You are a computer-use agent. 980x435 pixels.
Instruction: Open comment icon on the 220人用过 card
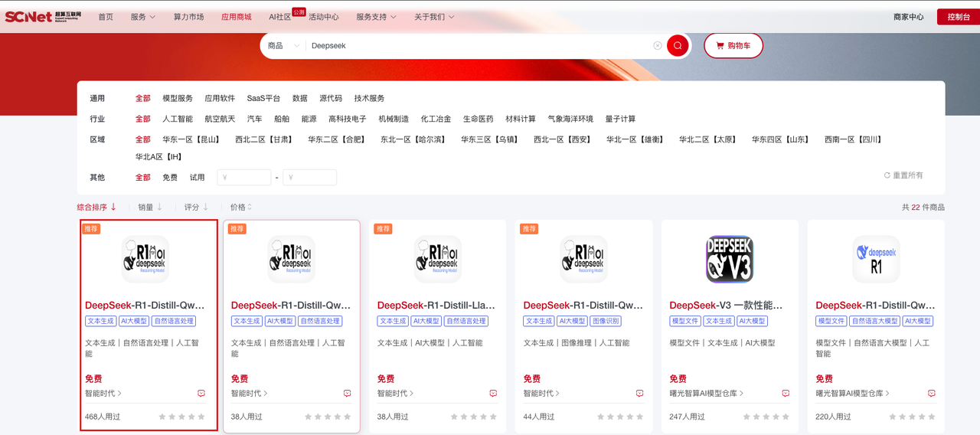pos(932,393)
